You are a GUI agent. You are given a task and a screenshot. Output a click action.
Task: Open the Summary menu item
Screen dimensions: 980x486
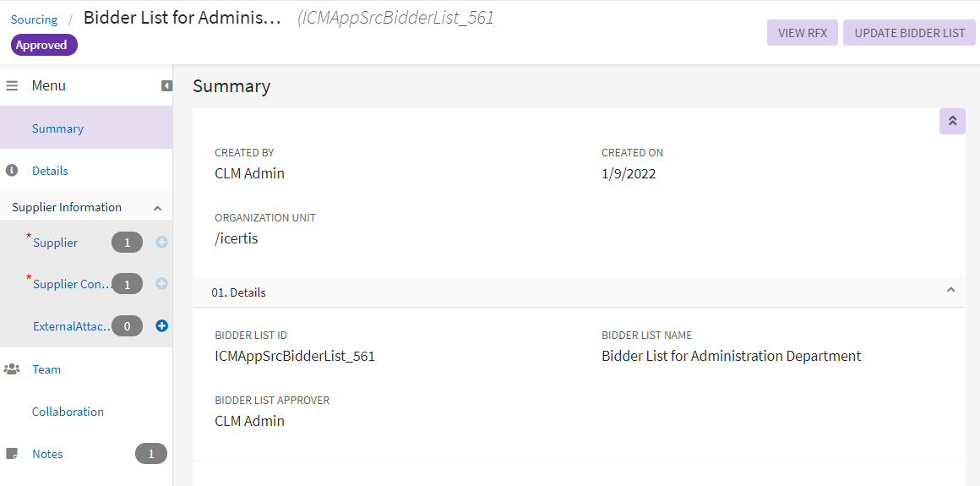(57, 128)
